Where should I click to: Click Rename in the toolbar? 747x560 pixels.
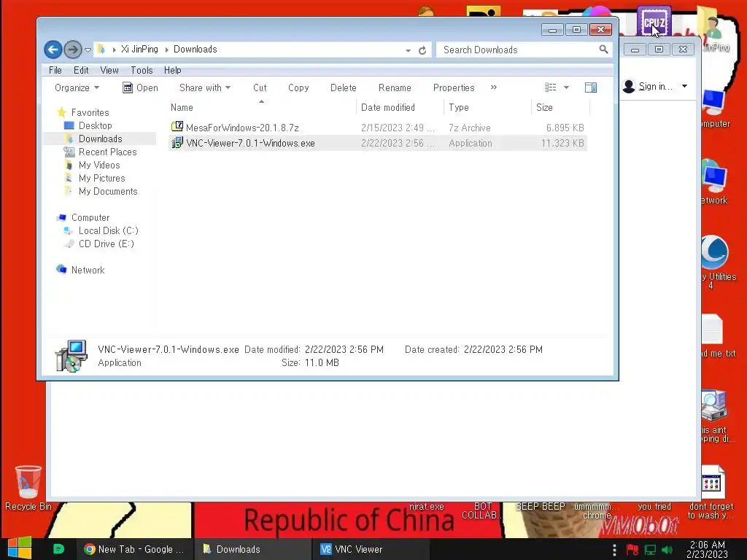(395, 87)
